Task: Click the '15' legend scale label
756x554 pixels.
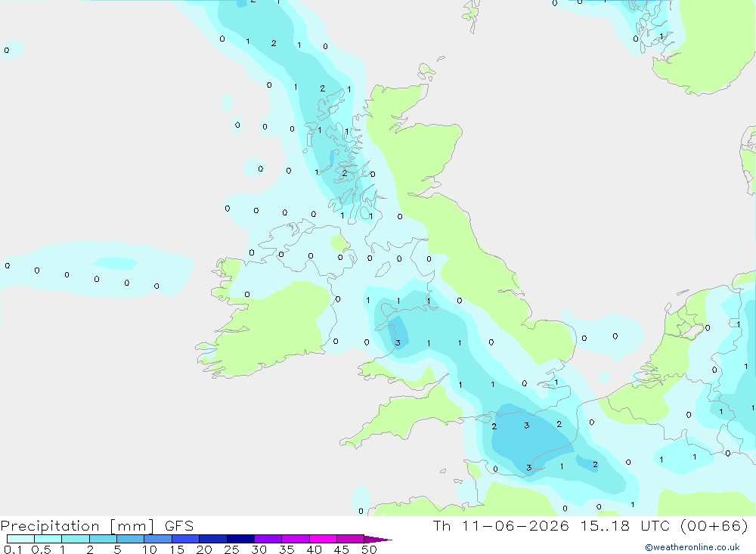Action: click(x=177, y=549)
